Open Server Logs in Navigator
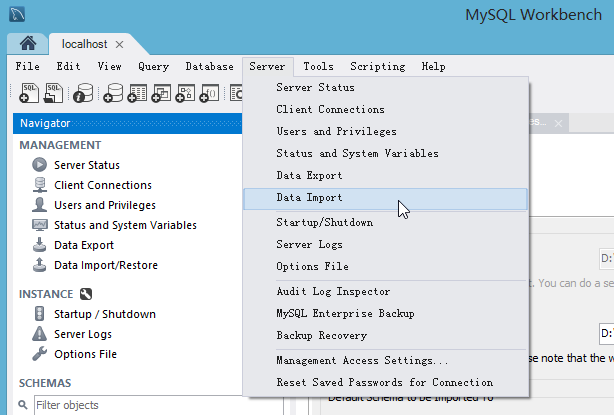This screenshot has height=415, width=614. pos(83,334)
